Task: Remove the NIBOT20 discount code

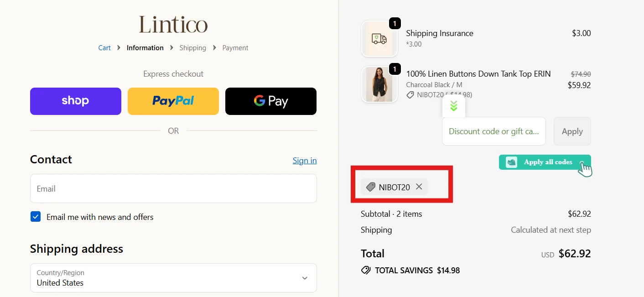Action: (x=419, y=187)
